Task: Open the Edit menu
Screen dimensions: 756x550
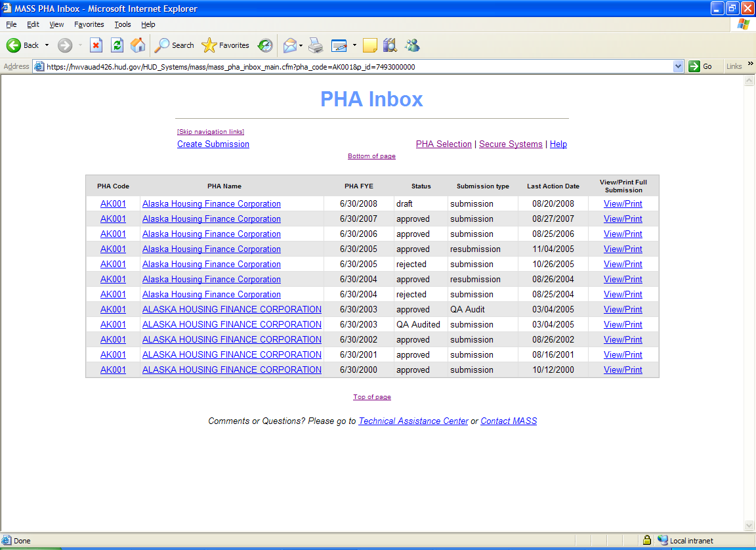Action: pyautogui.click(x=33, y=24)
